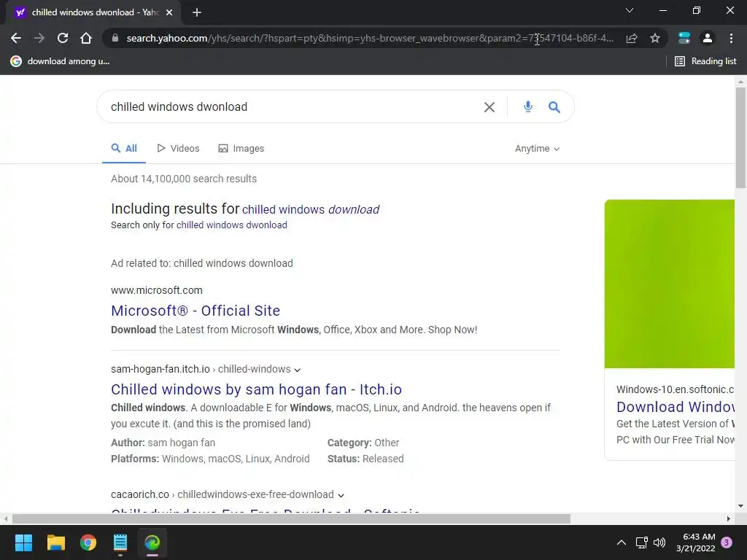Open the download among us bookmark

point(60,61)
